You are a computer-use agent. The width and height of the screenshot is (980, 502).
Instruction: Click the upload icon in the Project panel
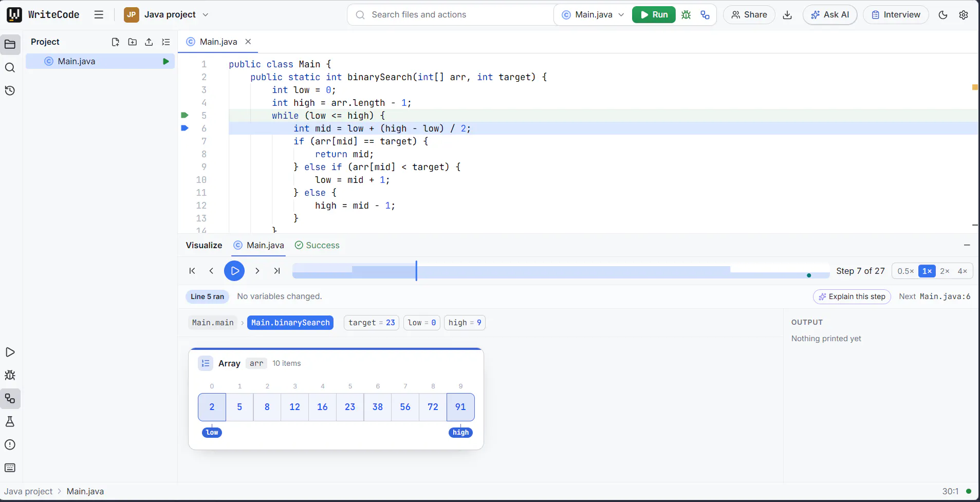pyautogui.click(x=149, y=42)
